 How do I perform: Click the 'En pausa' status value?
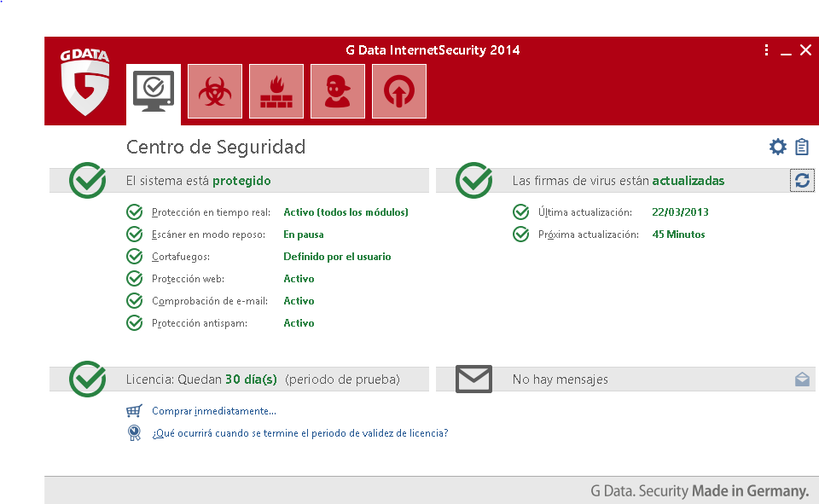(304, 235)
